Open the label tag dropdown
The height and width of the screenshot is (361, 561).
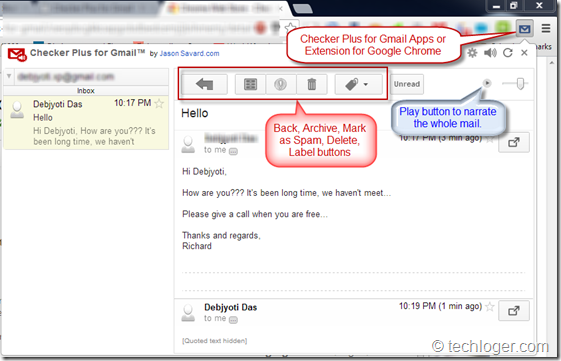[x=358, y=84]
